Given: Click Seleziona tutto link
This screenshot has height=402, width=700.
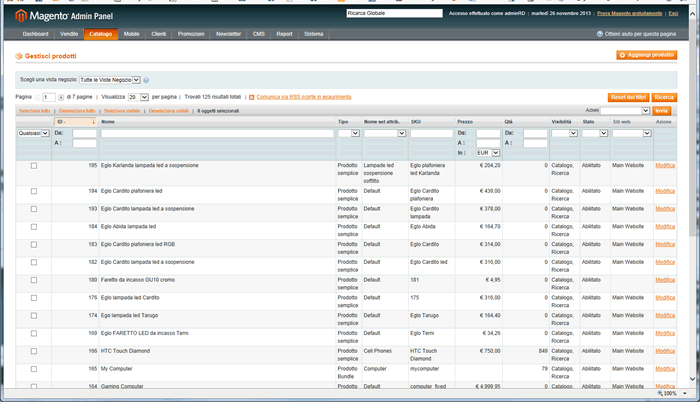Looking at the screenshot, I should [34, 111].
